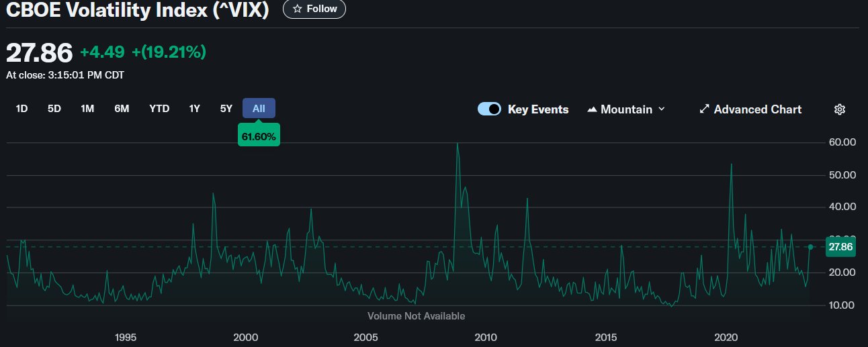This screenshot has height=347, width=868.
Task: Open the Advanced Chart link
Action: click(x=757, y=109)
